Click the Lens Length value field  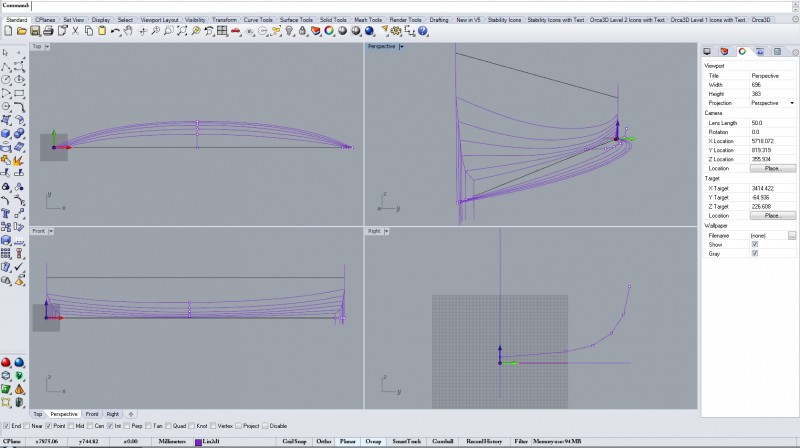point(772,122)
